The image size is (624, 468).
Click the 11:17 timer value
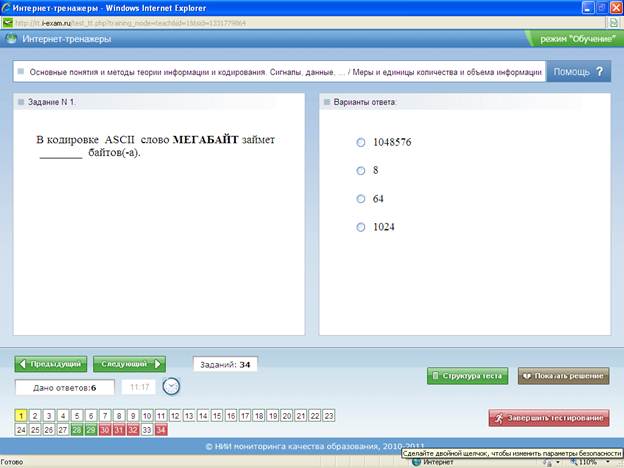tap(139, 387)
